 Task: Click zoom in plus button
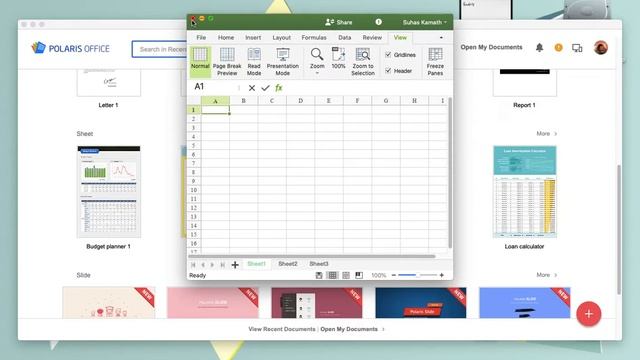coord(442,276)
